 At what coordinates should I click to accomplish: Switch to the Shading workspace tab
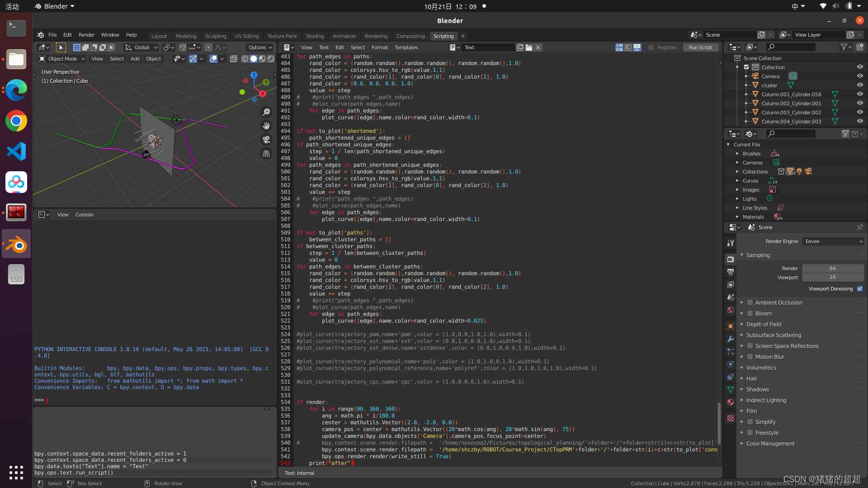[x=315, y=36]
